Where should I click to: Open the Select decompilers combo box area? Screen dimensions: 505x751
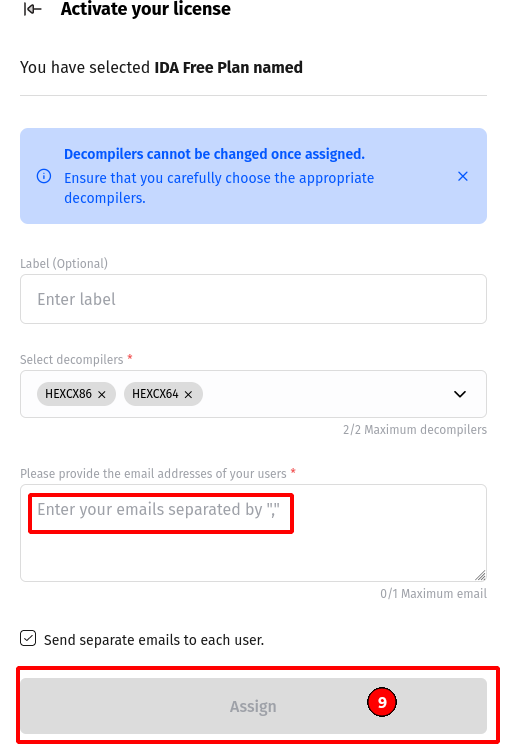(253, 394)
